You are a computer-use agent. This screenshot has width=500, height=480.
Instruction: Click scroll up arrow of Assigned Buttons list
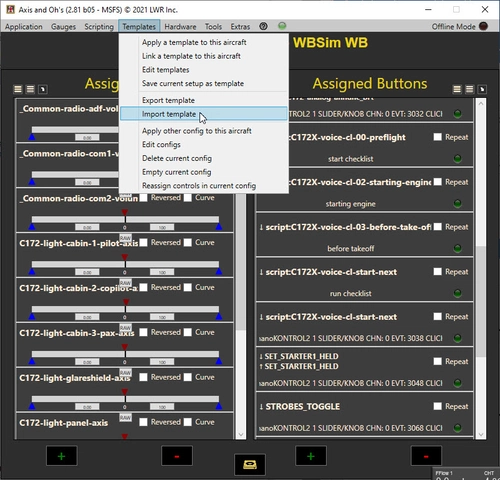pyautogui.click(x=481, y=104)
